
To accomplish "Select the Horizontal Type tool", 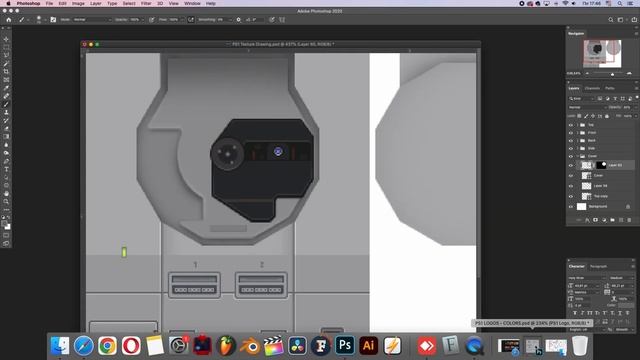I will pos(6,169).
